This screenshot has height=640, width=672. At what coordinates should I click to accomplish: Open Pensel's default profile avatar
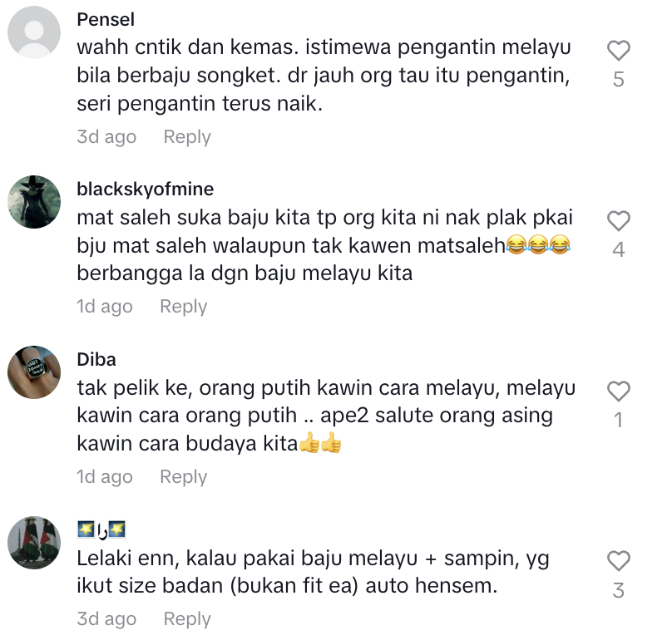(x=34, y=32)
